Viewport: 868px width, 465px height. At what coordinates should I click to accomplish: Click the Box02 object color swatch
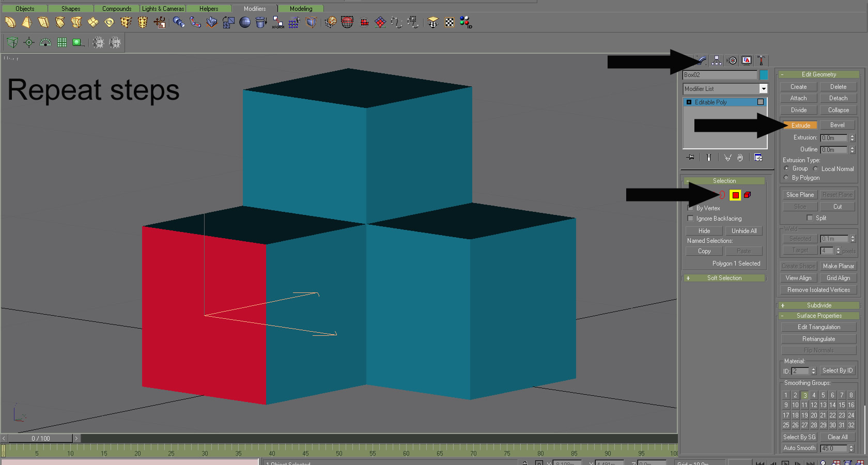pyautogui.click(x=764, y=75)
